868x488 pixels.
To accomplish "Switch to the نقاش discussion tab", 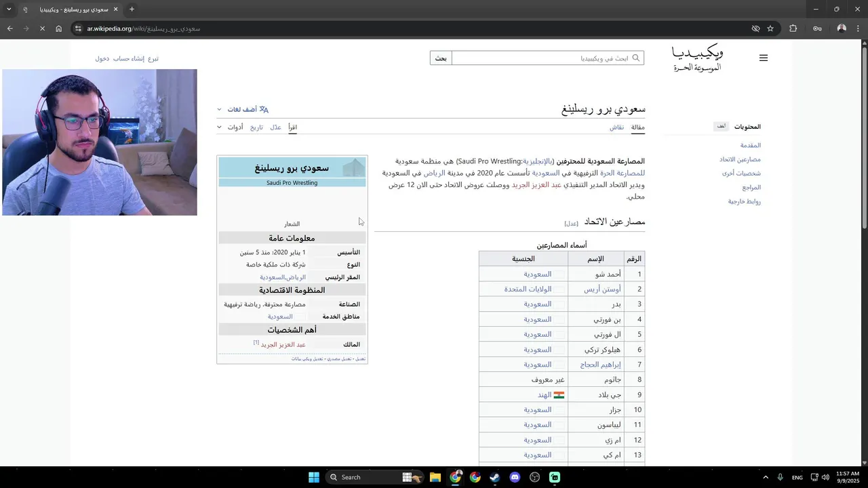I will point(616,127).
